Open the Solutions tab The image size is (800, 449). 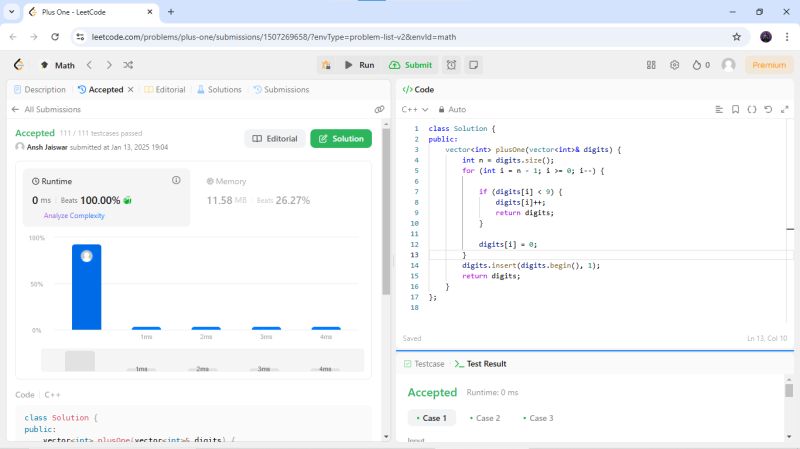219,89
